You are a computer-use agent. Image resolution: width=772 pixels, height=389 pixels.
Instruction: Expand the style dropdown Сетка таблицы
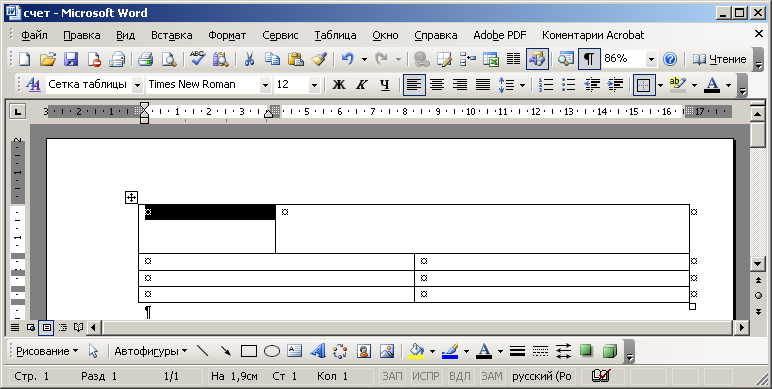137,85
